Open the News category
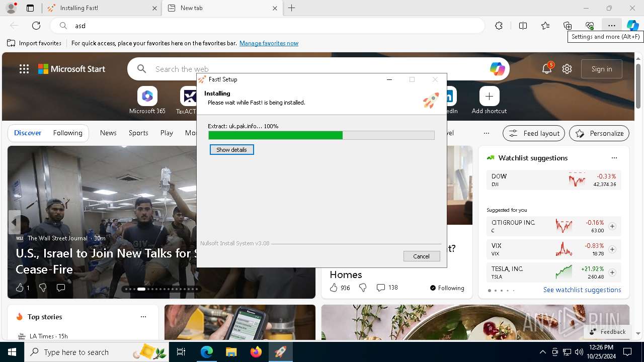This screenshot has height=362, width=644. click(x=108, y=133)
